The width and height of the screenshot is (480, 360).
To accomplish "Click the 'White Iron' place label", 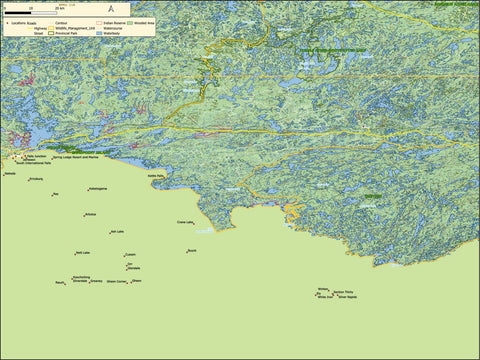I will click(x=325, y=297).
